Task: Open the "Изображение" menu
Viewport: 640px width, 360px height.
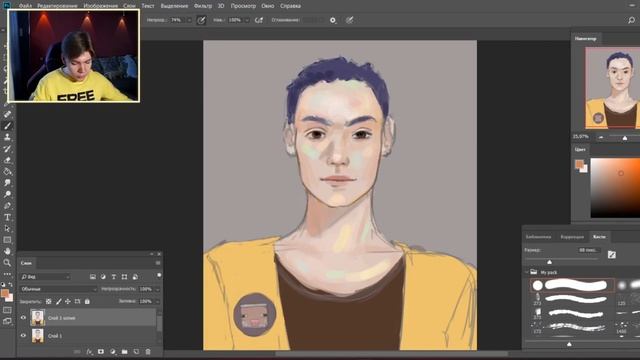Action: [100, 6]
